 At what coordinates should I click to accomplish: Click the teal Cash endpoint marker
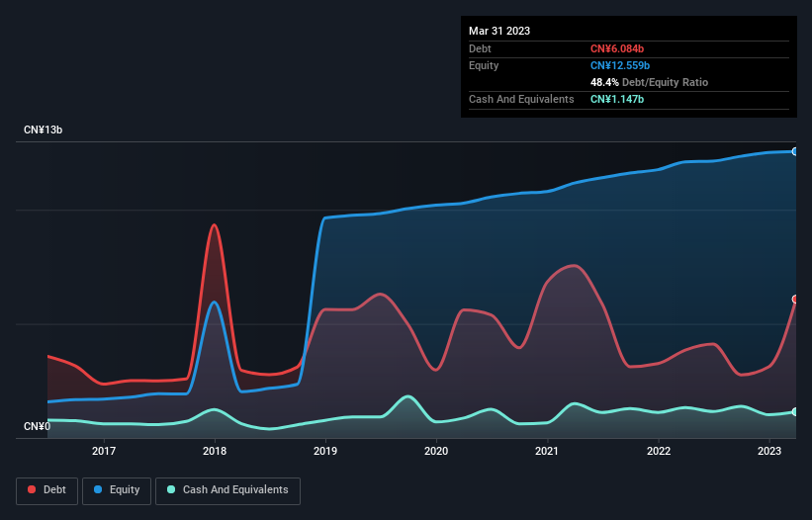tap(795, 411)
